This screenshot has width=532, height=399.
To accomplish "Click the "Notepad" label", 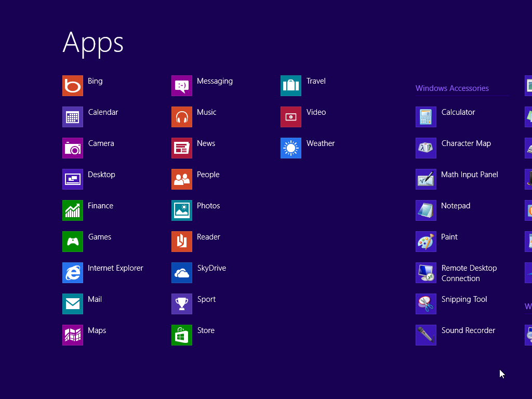I will 456,206.
